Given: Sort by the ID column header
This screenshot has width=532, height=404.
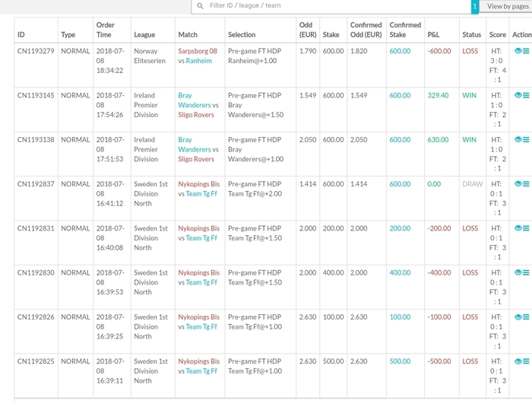Looking at the screenshot, I should [21, 35].
